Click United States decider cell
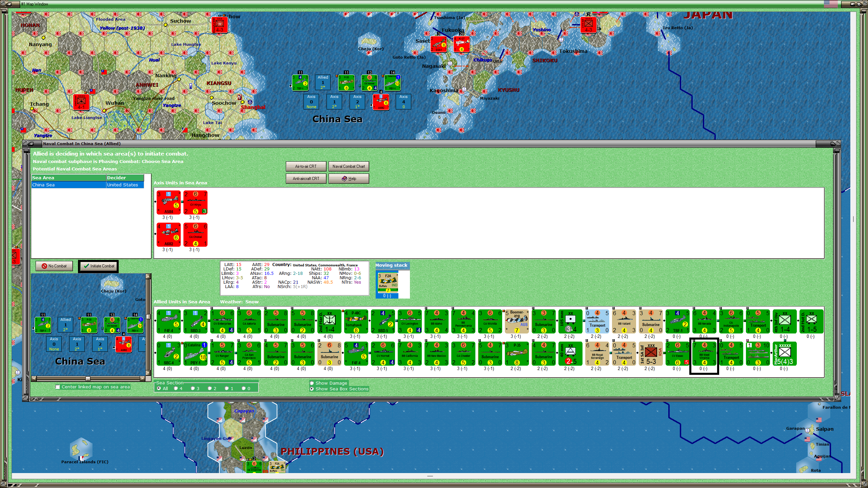Screen dimensions: 868x488 click(x=125, y=185)
